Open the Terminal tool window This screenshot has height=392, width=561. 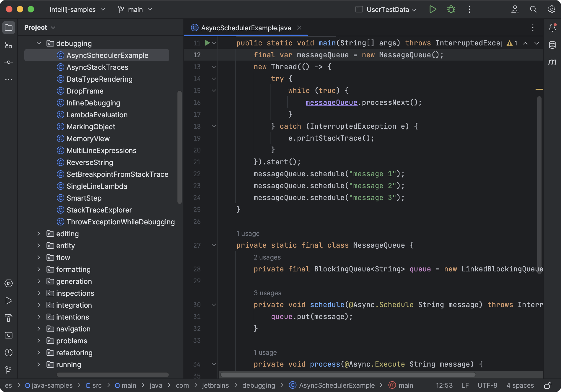(x=9, y=335)
